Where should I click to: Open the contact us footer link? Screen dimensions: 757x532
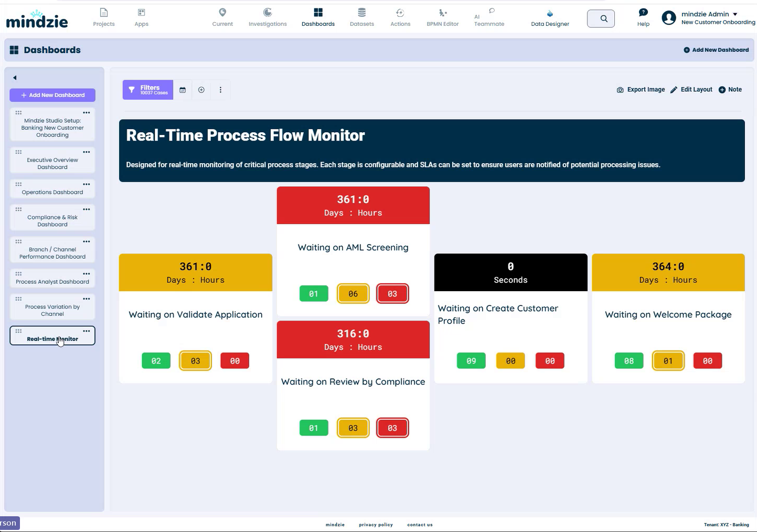tap(420, 525)
